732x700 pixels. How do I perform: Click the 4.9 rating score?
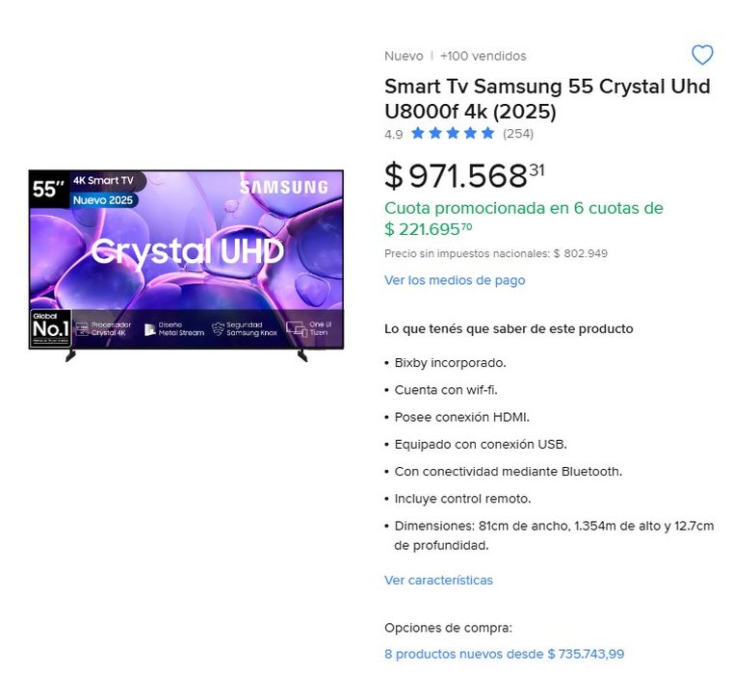(393, 135)
